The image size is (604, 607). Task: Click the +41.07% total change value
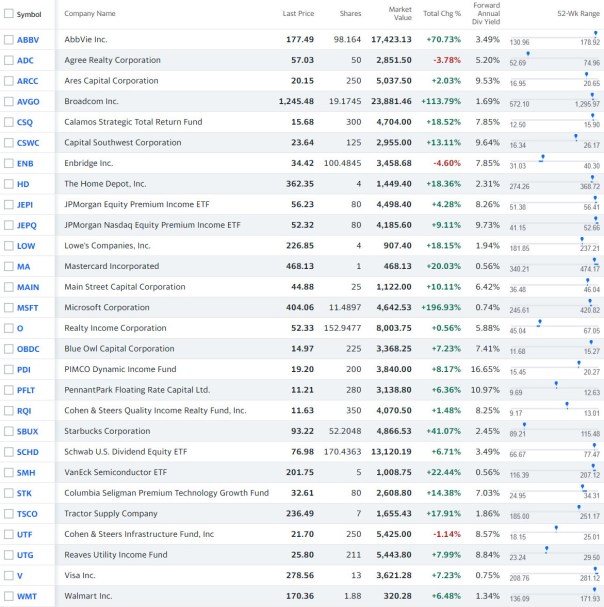[443, 431]
